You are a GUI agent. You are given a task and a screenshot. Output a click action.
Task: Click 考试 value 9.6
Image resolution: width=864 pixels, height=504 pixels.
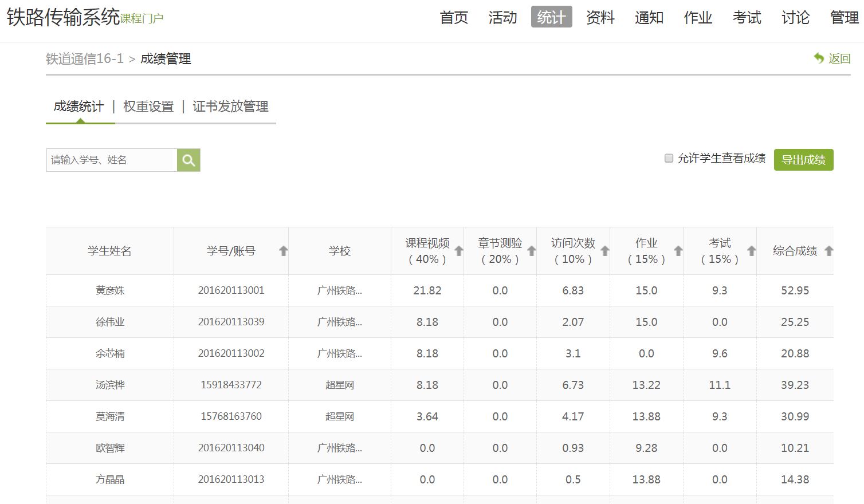point(720,353)
